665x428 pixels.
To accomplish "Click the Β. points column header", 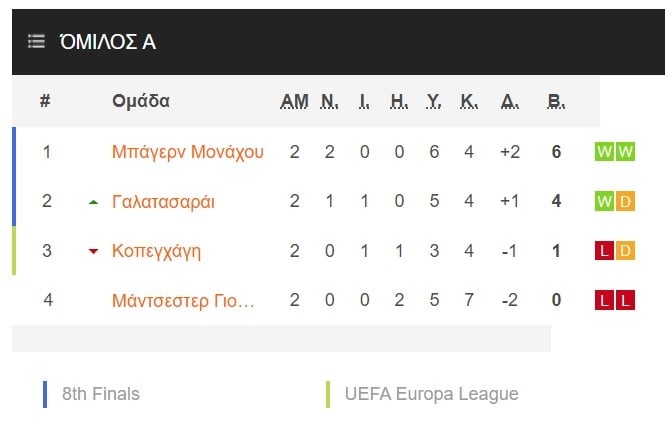I will (556, 101).
